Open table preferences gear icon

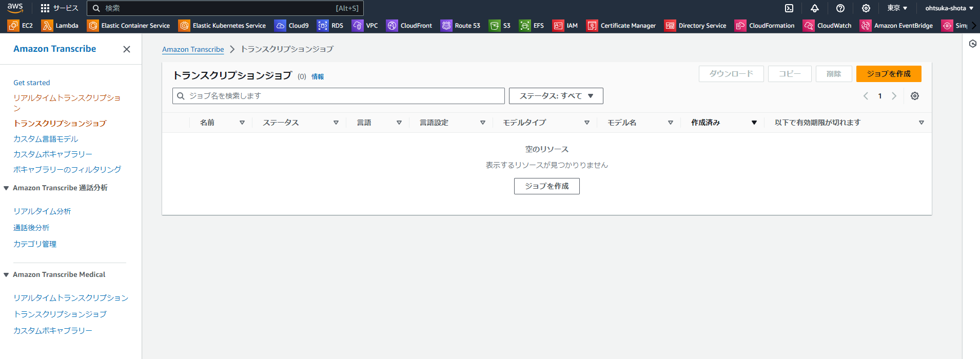tap(915, 96)
